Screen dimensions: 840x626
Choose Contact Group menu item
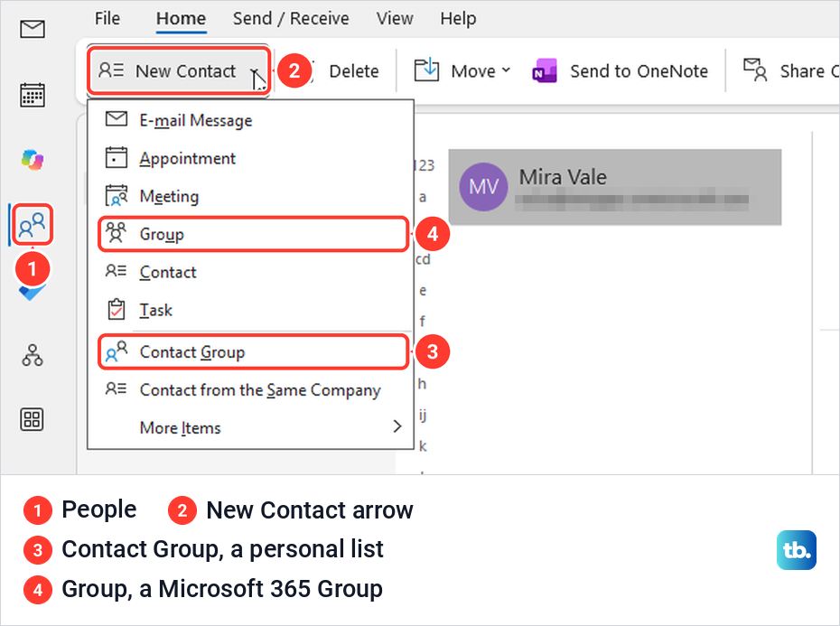253,351
